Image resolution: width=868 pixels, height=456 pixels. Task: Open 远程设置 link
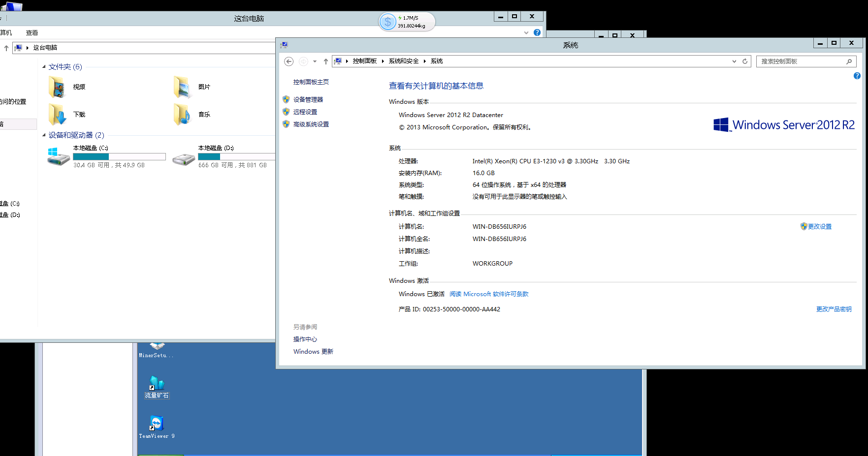coord(305,112)
